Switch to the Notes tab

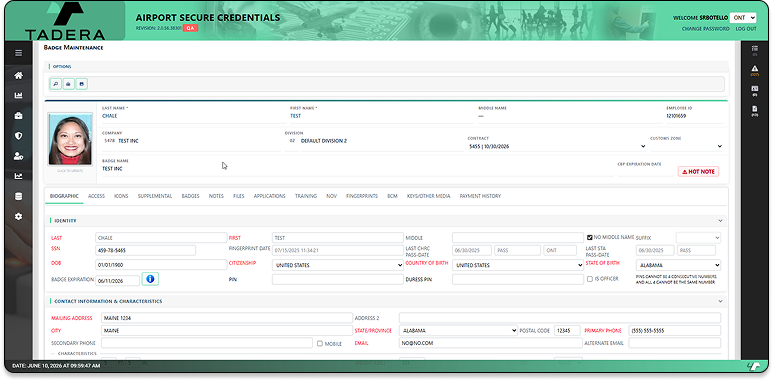coord(216,196)
